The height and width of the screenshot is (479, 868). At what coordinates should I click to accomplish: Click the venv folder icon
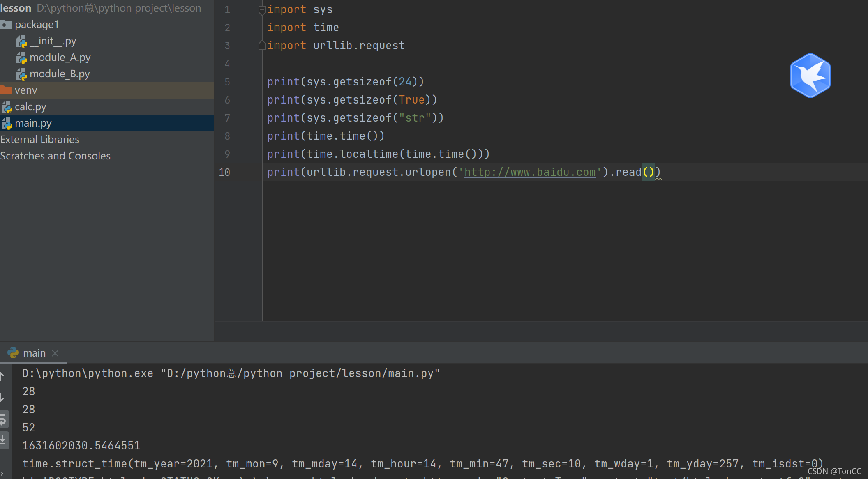6,90
